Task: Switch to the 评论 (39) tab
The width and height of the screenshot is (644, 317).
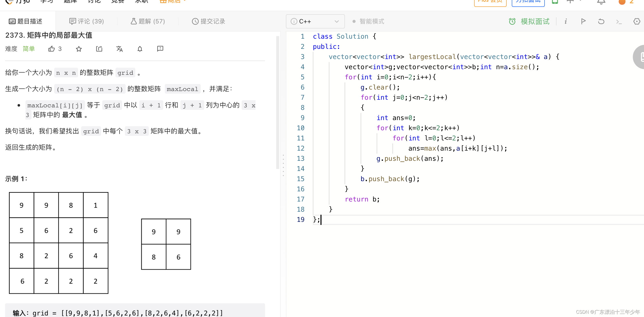Action: (86, 21)
